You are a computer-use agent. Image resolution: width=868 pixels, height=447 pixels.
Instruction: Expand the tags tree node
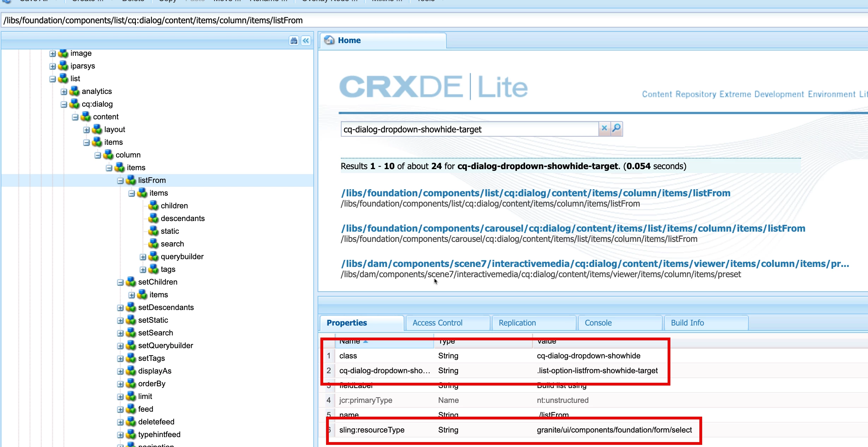pos(143,270)
